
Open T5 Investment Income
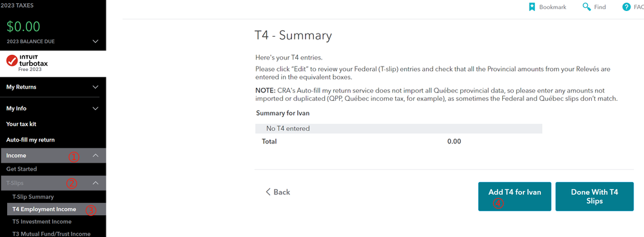[42, 222]
